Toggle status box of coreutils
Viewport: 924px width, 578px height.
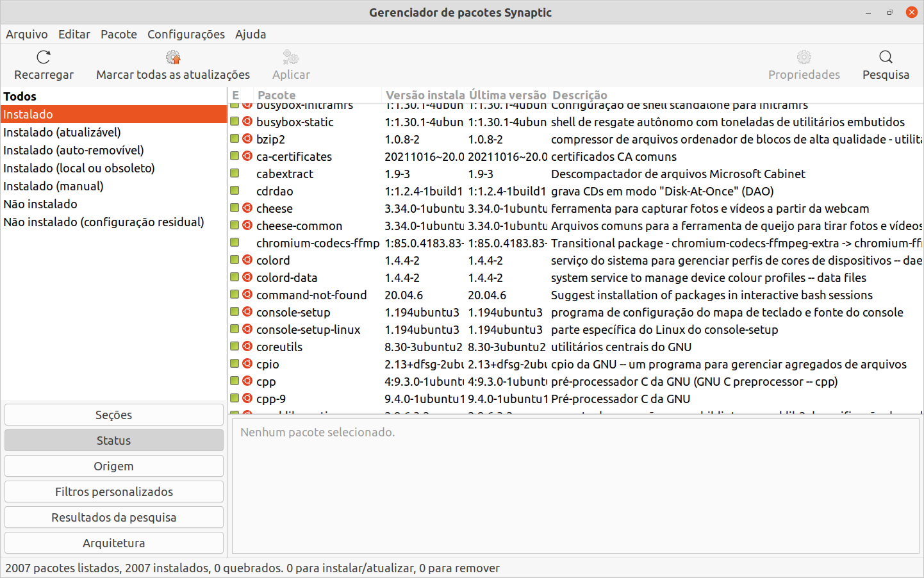(x=235, y=346)
